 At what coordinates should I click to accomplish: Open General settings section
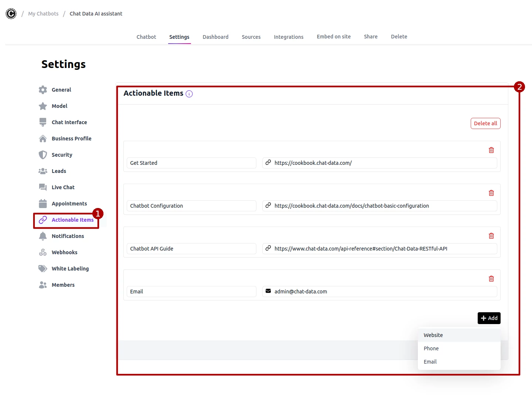click(x=61, y=90)
